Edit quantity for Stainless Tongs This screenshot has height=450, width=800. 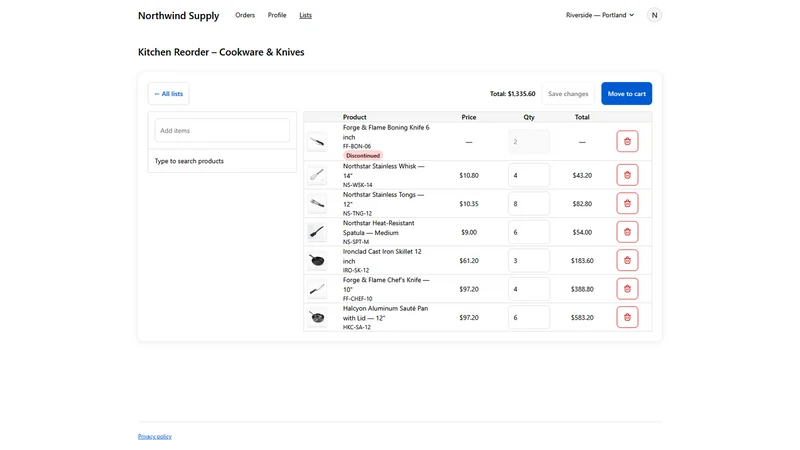[x=529, y=204]
